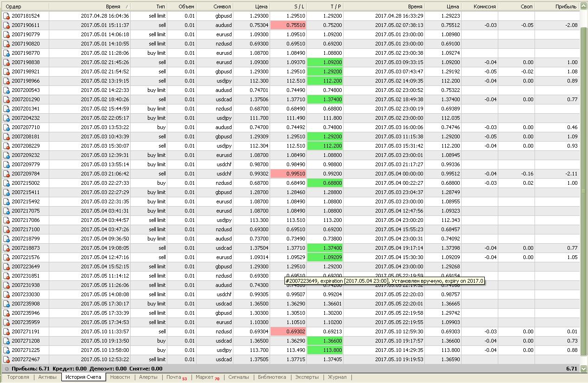The width and height of the screenshot is (588, 383).
Task: Pick the order icon for 2007209232
Action: pos(7,155)
